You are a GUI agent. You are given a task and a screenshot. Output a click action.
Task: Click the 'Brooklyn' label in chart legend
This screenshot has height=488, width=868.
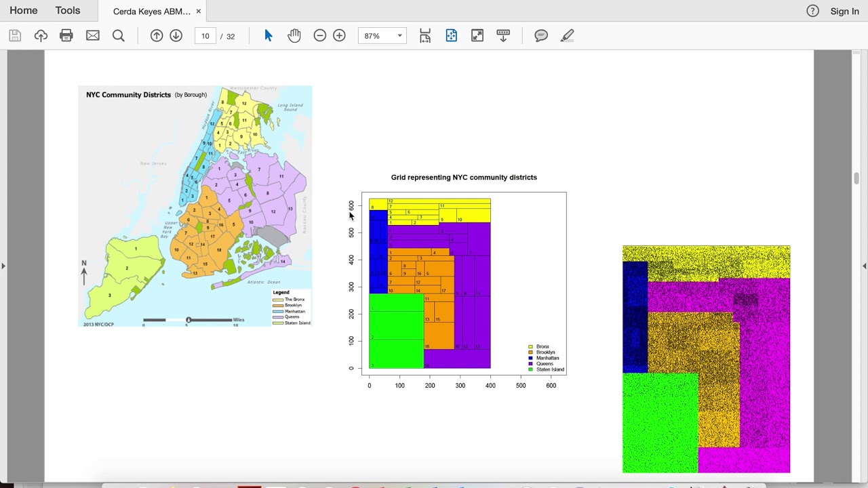click(x=546, y=352)
